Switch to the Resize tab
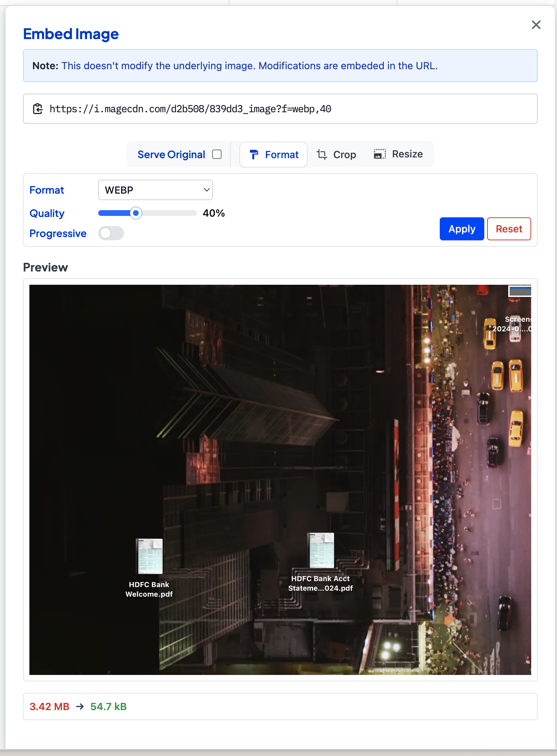Image resolution: width=557 pixels, height=756 pixels. click(398, 154)
